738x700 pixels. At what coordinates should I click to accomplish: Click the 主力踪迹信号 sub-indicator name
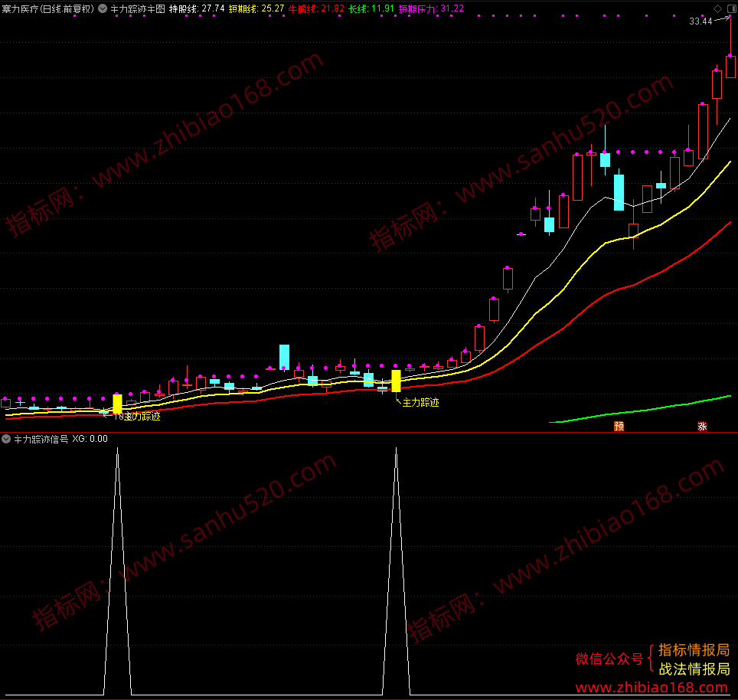41,439
